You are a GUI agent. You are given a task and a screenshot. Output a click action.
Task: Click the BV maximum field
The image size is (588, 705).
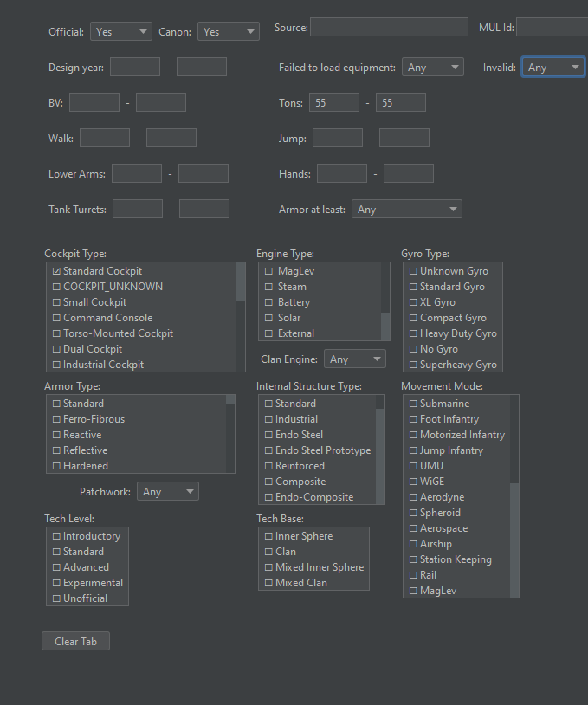coord(161,102)
